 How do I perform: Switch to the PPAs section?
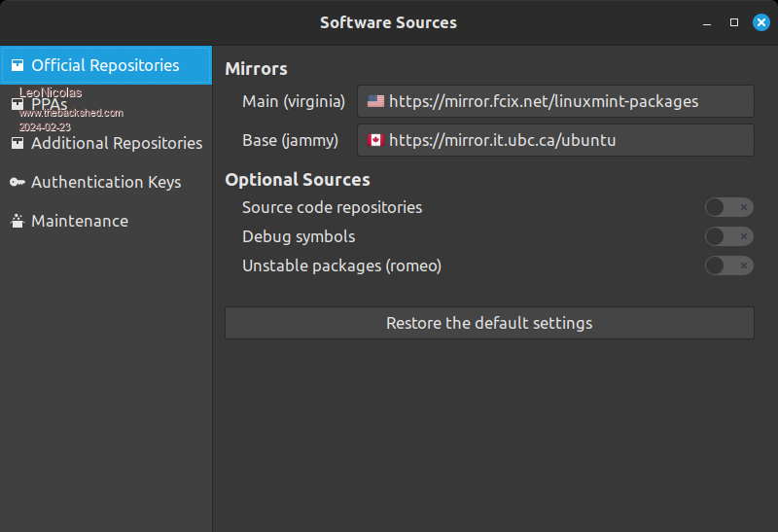click(50, 104)
